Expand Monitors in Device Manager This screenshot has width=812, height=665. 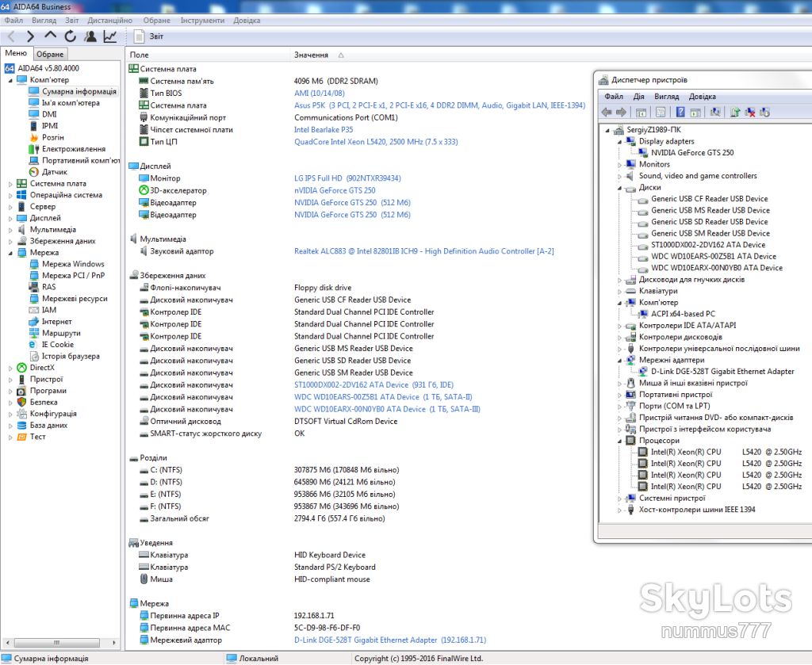pos(619,165)
